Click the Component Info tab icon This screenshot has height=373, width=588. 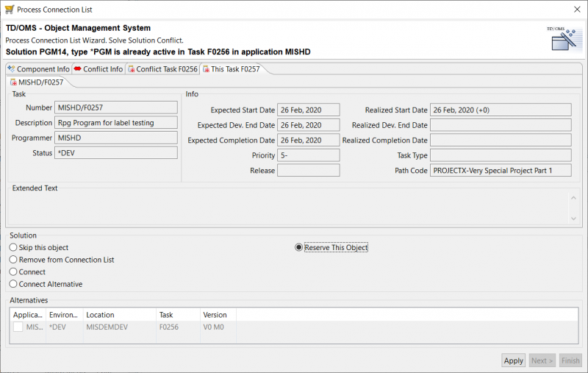pos(11,69)
